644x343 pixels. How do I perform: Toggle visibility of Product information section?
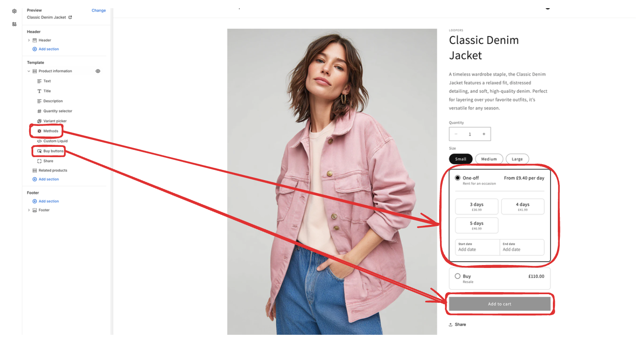click(x=98, y=71)
